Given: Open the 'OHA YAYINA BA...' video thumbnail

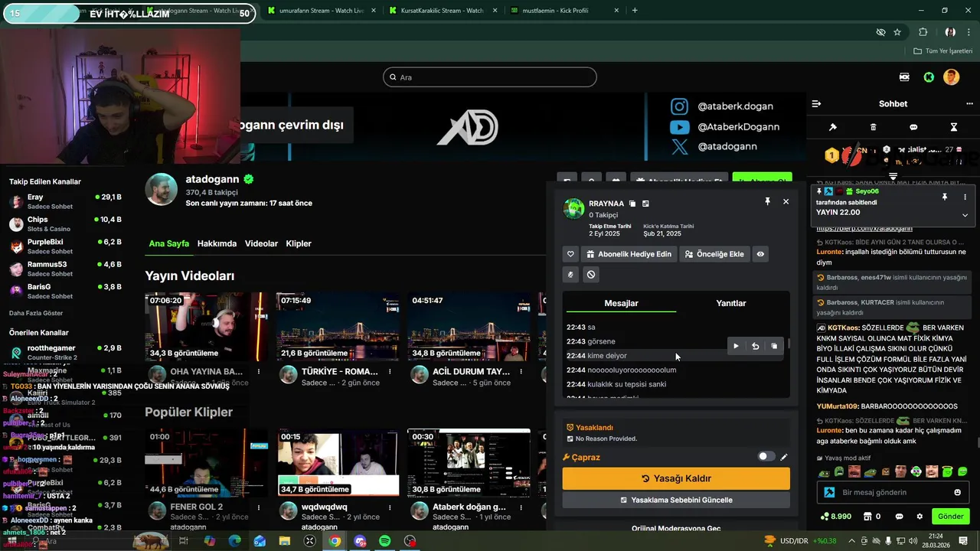Looking at the screenshot, I should (x=207, y=327).
